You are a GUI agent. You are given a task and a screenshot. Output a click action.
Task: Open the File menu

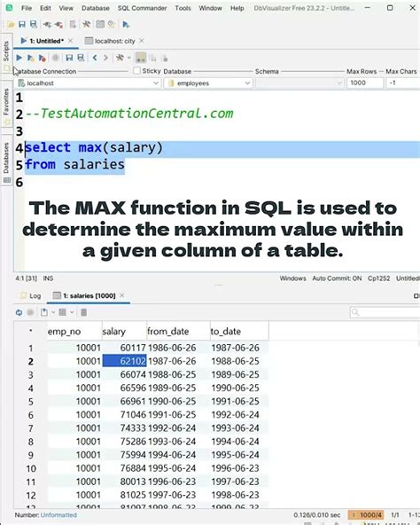tap(27, 8)
